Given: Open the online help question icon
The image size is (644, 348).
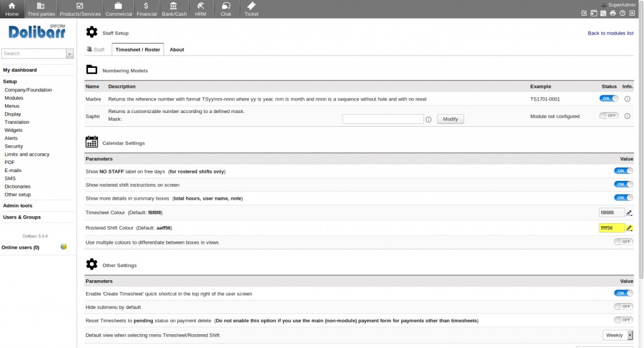Looking at the screenshot, I should [x=622, y=13].
